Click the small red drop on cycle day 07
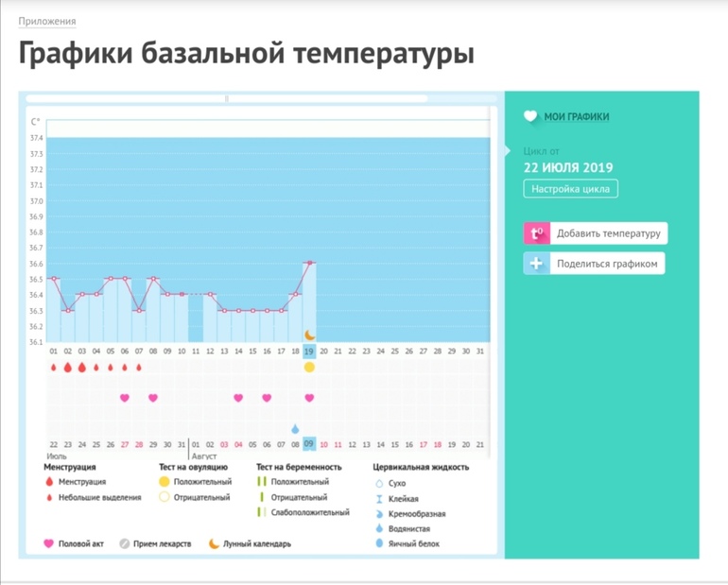This screenshot has height=585, width=728. (x=139, y=367)
